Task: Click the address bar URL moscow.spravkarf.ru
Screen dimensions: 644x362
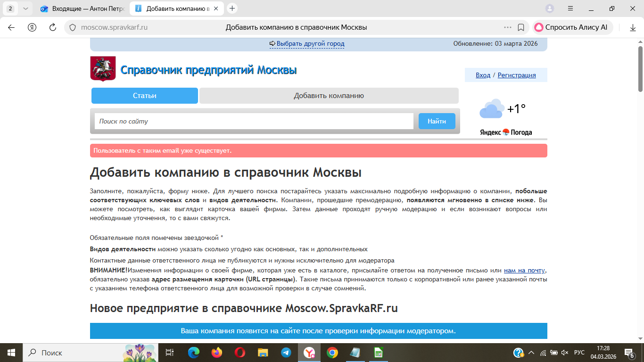Action: [115, 27]
